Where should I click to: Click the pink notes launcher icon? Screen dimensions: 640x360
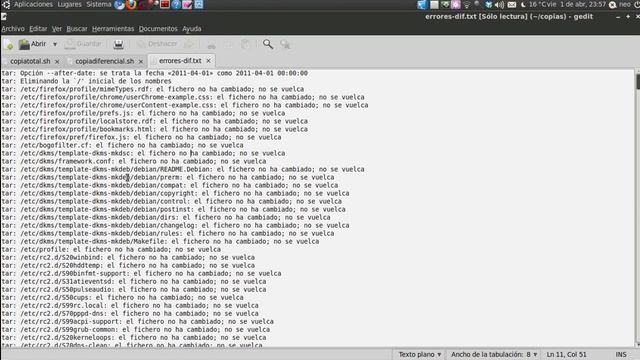pos(187,5)
